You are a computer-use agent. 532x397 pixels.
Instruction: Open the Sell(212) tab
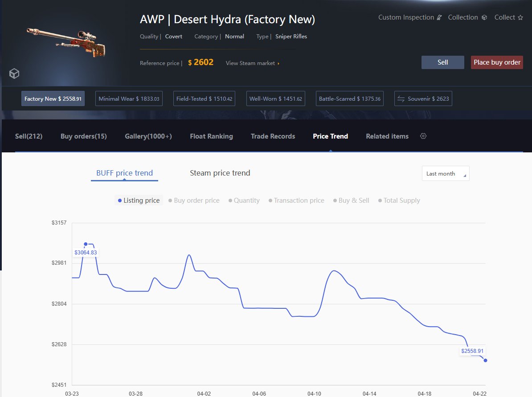click(x=29, y=136)
